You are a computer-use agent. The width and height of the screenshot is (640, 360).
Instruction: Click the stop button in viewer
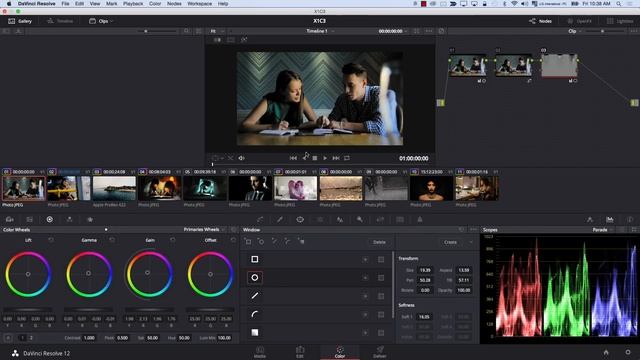(x=315, y=158)
